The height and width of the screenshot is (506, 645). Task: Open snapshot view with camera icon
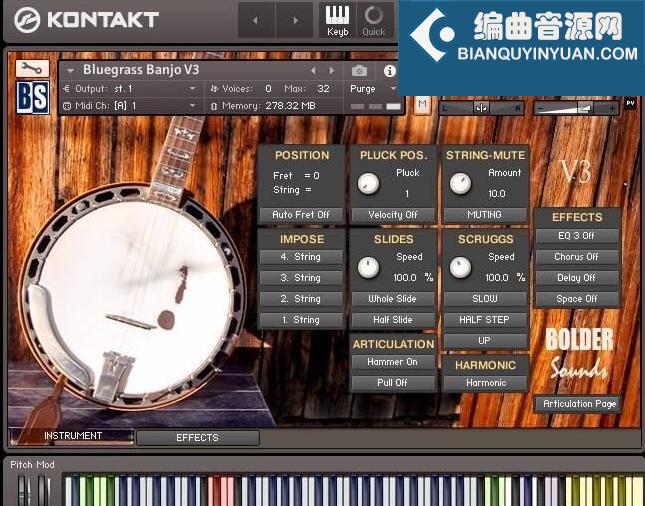click(359, 71)
